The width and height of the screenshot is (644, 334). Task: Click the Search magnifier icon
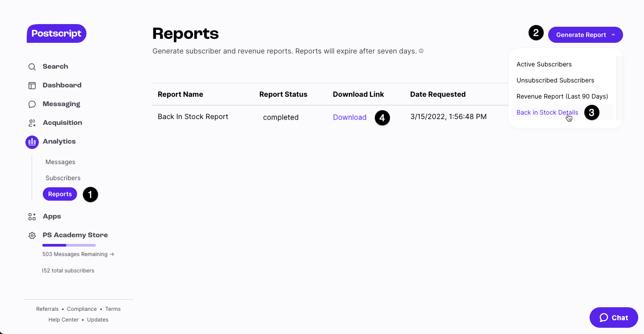tap(32, 67)
